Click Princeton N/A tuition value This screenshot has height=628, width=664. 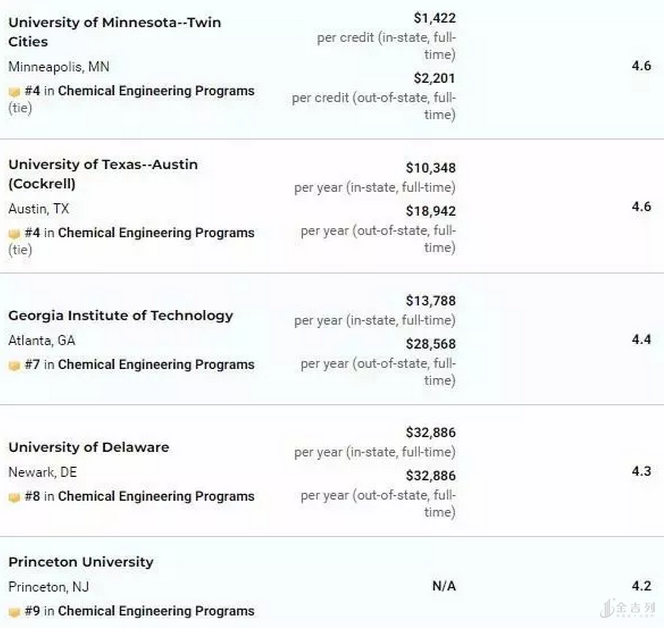pos(444,586)
